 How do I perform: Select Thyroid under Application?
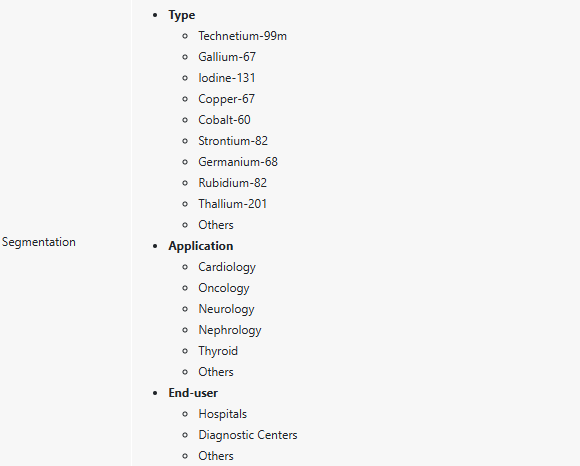[218, 351]
